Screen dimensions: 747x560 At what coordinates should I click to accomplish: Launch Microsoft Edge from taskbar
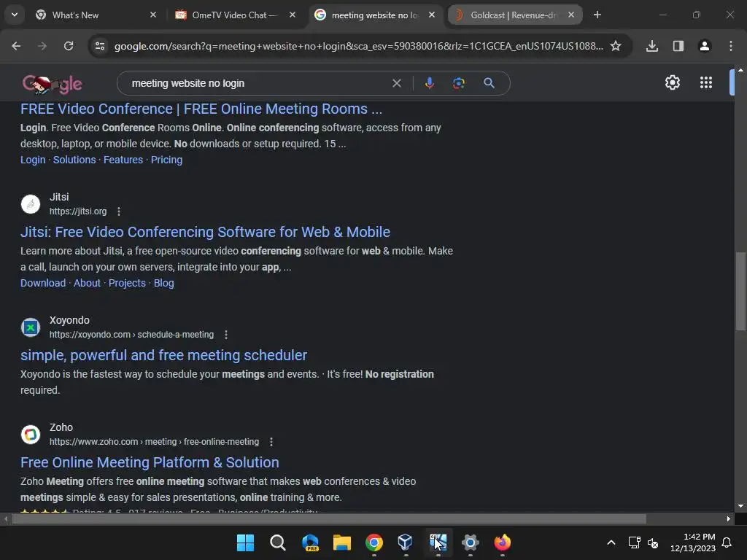click(310, 542)
